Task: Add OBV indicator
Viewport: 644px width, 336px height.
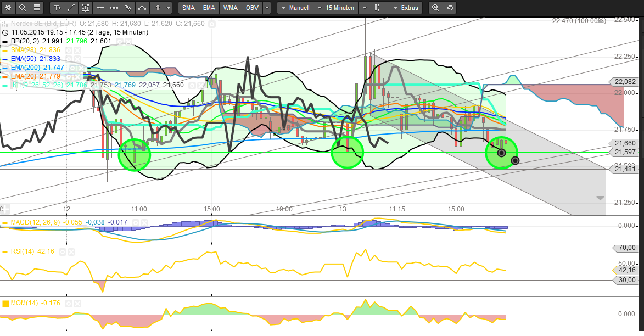Action: click(252, 7)
